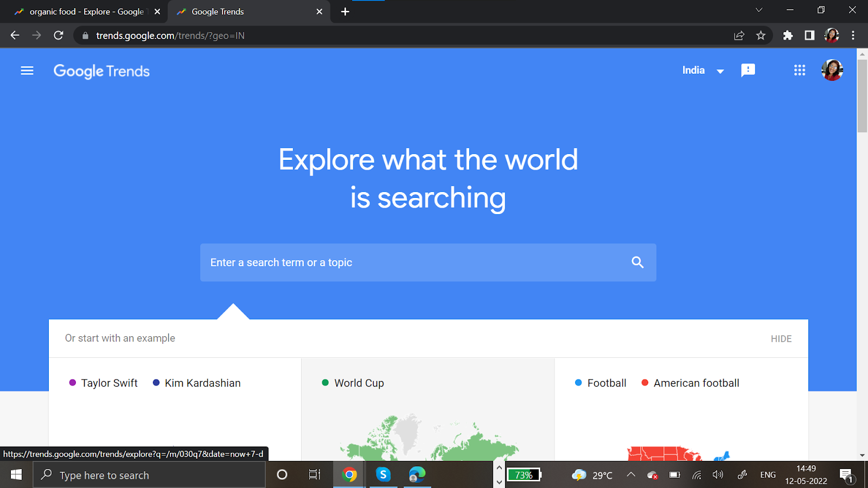Open the Chrome profile avatar

click(832, 35)
